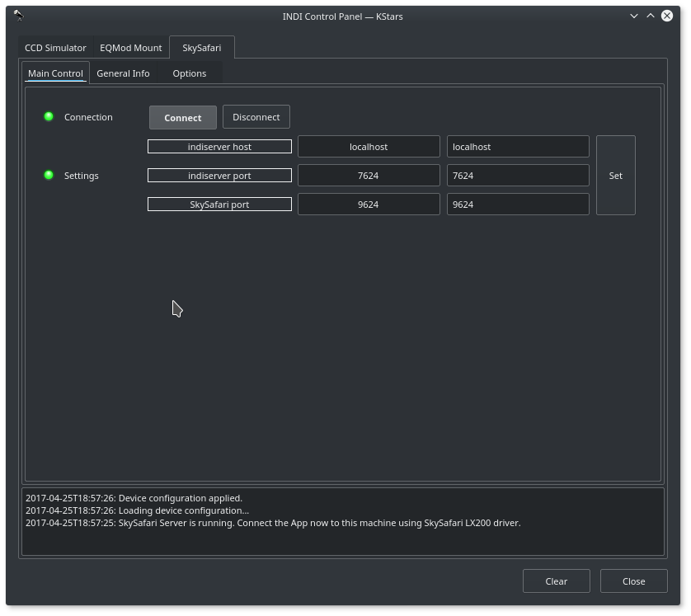Click the current indiserver host value localhost
Viewport: 691px width, 616px height.
369,146
